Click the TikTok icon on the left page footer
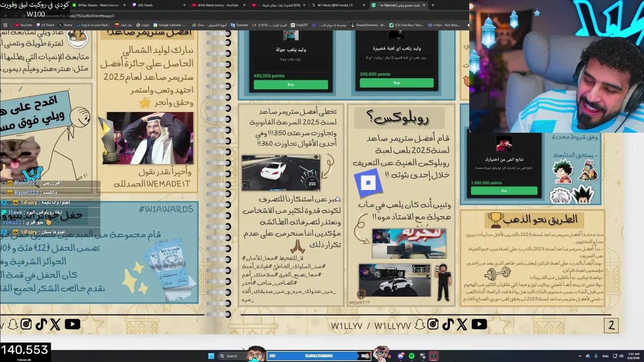Screen dimensions: 644x362 tap(41, 324)
